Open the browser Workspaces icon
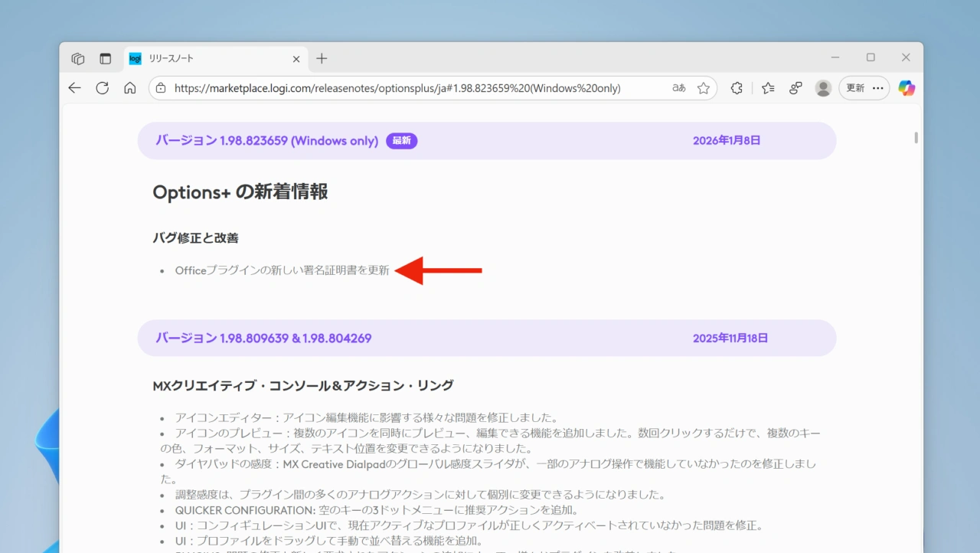 point(77,58)
